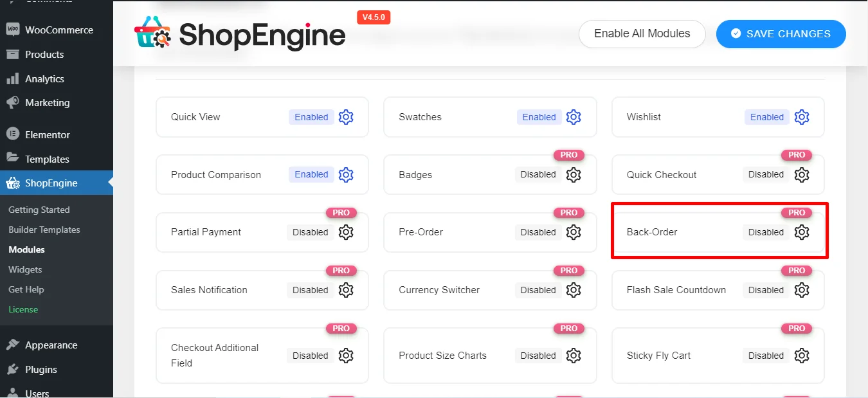The height and width of the screenshot is (398, 868).
Task: Open Checkout Additional Field settings gear
Action: 346,356
